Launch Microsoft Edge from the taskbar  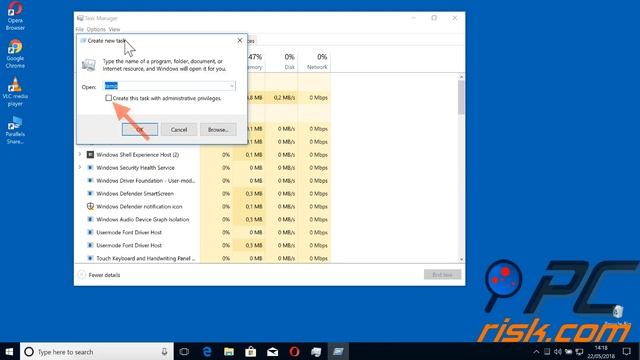pyautogui.click(x=207, y=351)
